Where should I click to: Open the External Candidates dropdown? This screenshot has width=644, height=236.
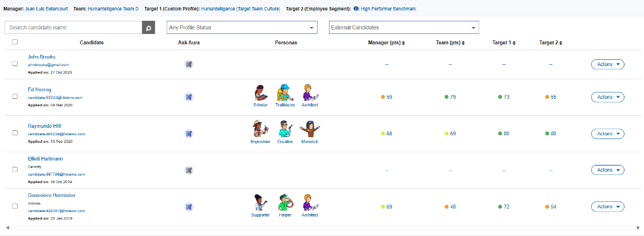coord(404,28)
